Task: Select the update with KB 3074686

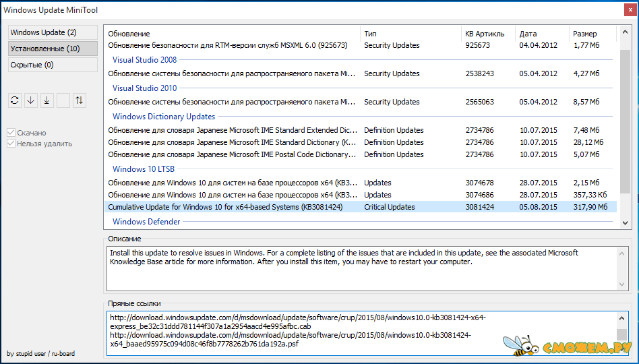Action: pyautogui.click(x=361, y=195)
